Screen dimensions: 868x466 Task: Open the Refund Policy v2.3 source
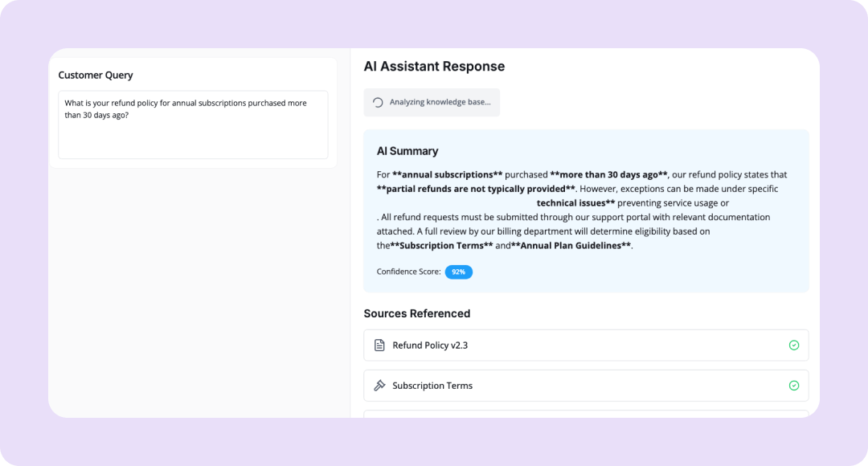[430, 345]
